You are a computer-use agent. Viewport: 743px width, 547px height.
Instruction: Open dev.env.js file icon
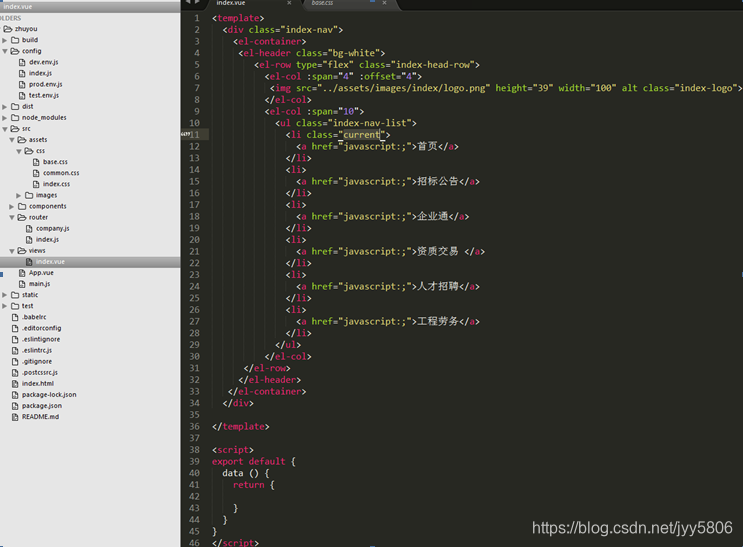(22, 62)
